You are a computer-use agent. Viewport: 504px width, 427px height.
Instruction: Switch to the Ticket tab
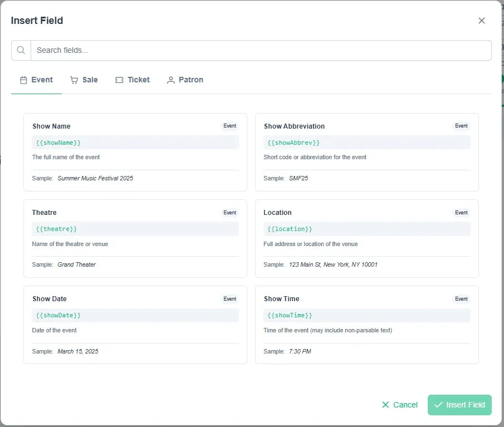coord(133,80)
